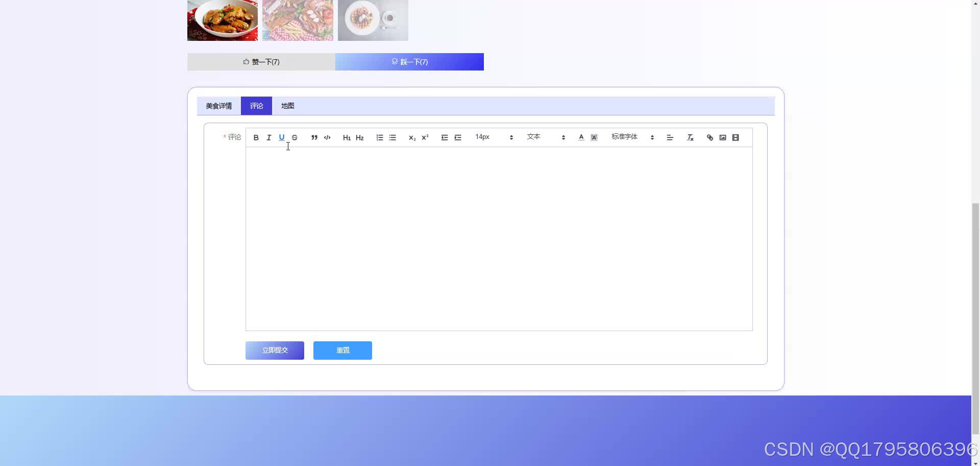Select the barbecue platter thumbnail
The height and width of the screenshot is (466, 980).
point(298,20)
